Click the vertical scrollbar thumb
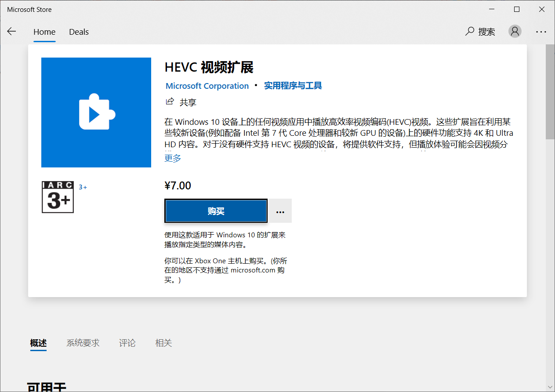Viewport: 555px width, 392px height. (x=550, y=92)
